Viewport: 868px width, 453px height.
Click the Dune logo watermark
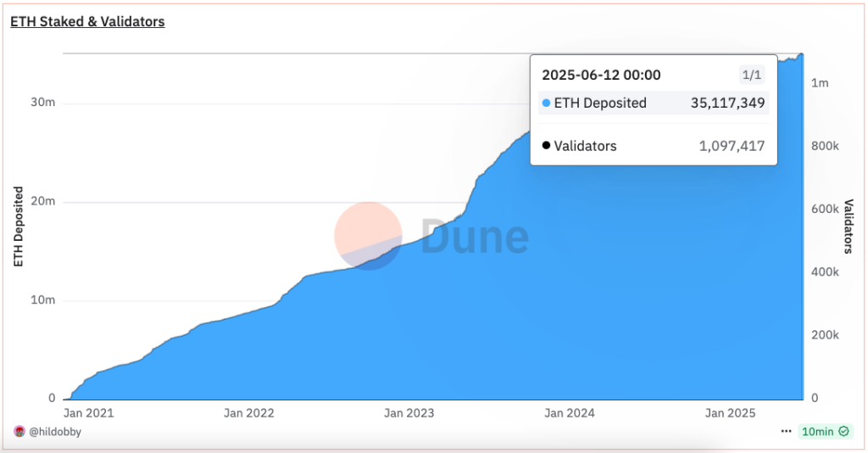pyautogui.click(x=432, y=236)
